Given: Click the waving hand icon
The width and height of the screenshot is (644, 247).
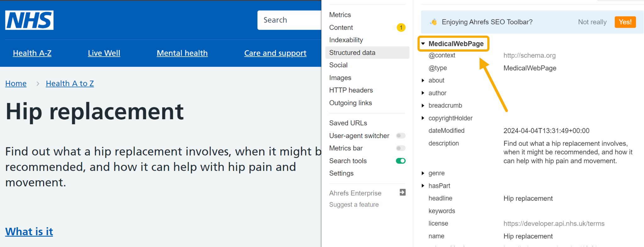Looking at the screenshot, I should [x=433, y=22].
